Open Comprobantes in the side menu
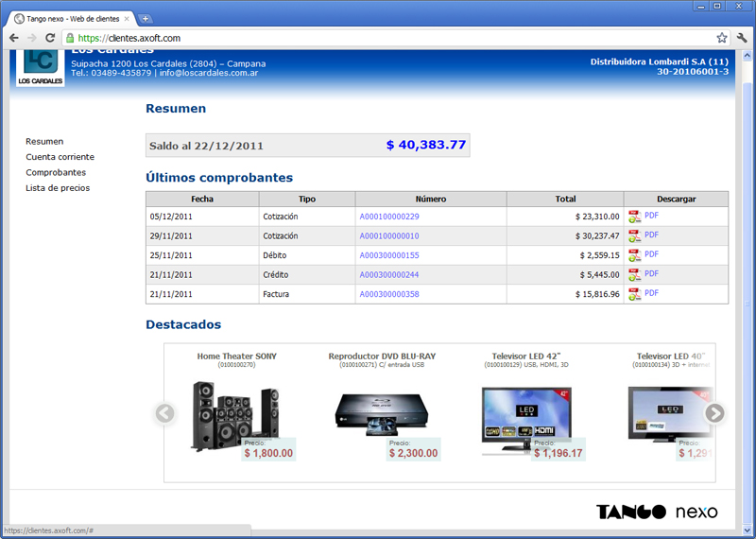The height and width of the screenshot is (539, 756). point(56,172)
